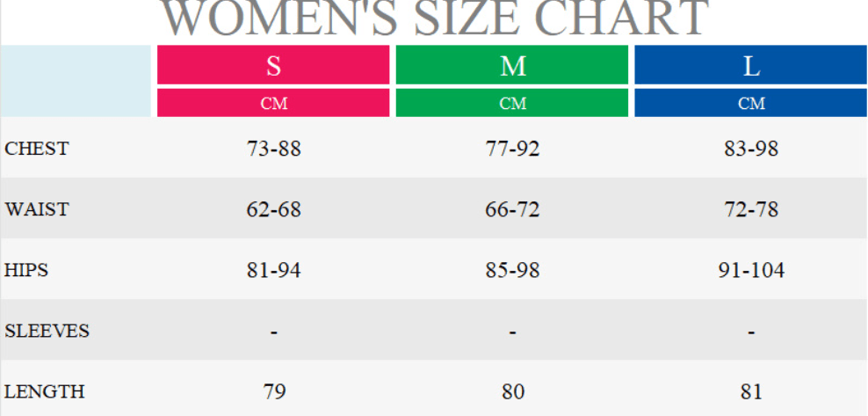
Task: Select hips value 85-98 for size M
Action: coord(512,270)
